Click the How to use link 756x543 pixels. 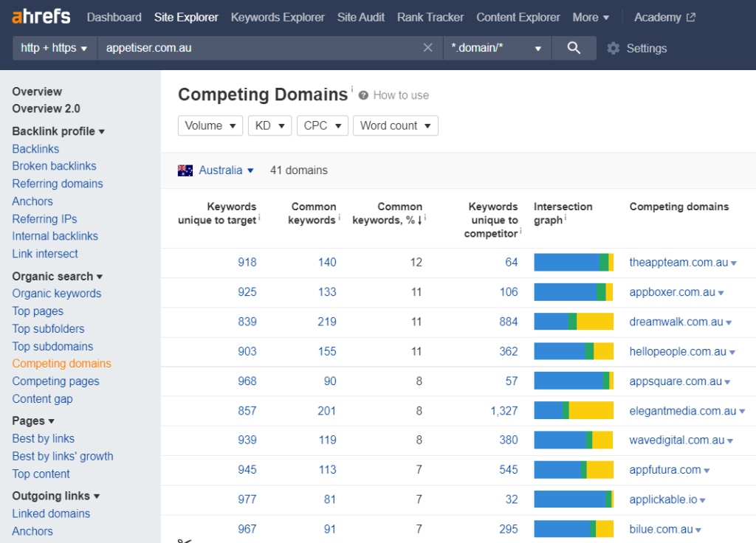coord(401,95)
